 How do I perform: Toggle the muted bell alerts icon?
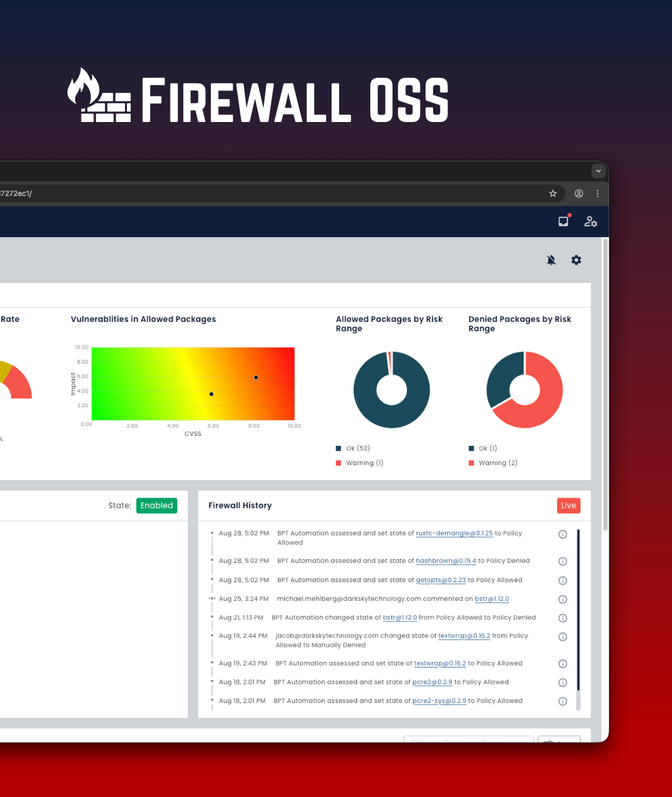tap(551, 260)
